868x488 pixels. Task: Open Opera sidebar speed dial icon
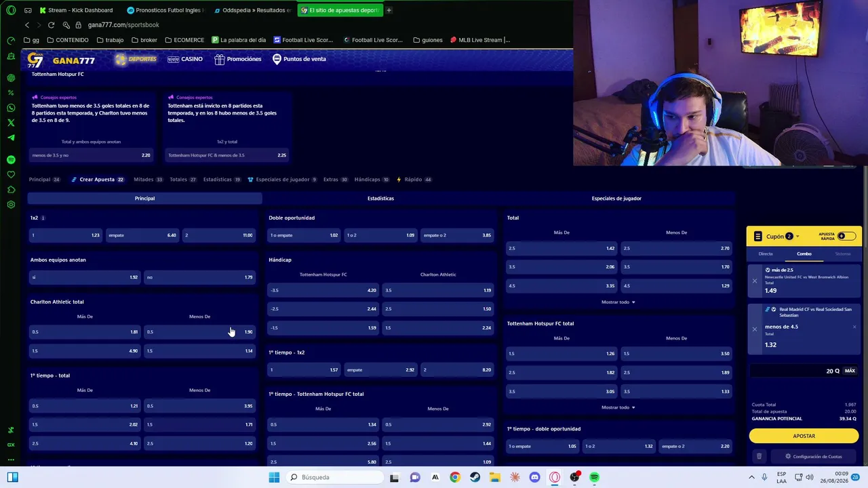[11, 41]
